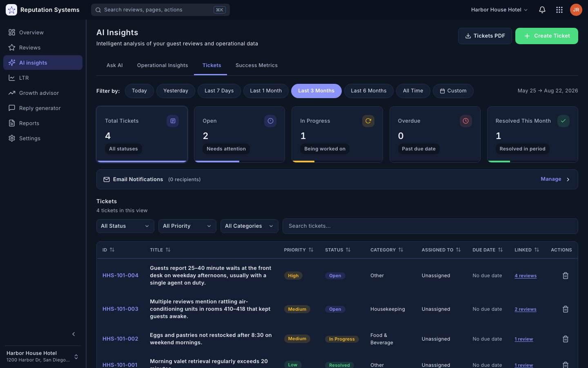Click the In Progress refresh icon

368,121
